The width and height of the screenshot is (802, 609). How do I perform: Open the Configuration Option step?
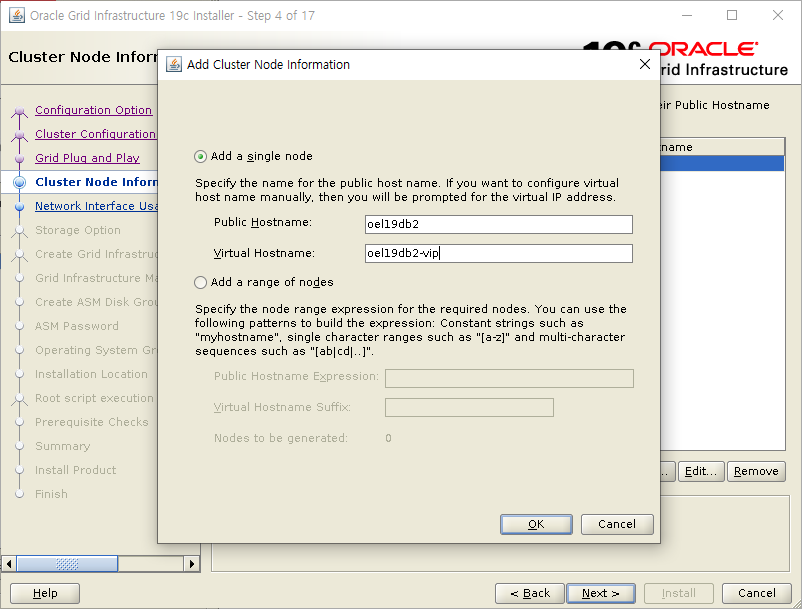pos(94,110)
